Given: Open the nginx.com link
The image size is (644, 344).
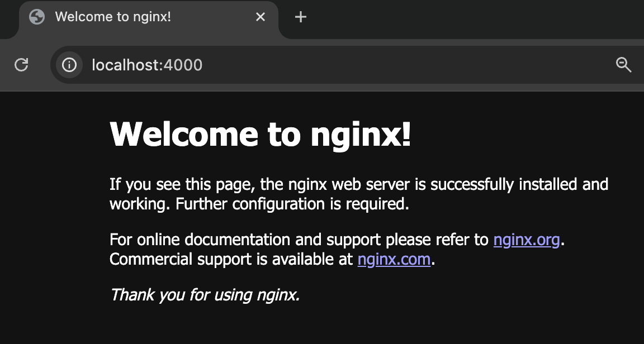Looking at the screenshot, I should pos(394,260).
